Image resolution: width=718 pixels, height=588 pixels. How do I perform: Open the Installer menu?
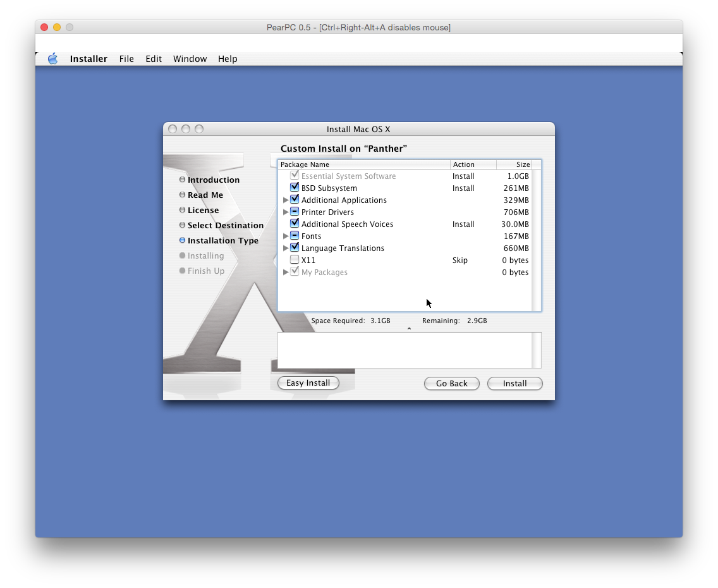(x=88, y=59)
